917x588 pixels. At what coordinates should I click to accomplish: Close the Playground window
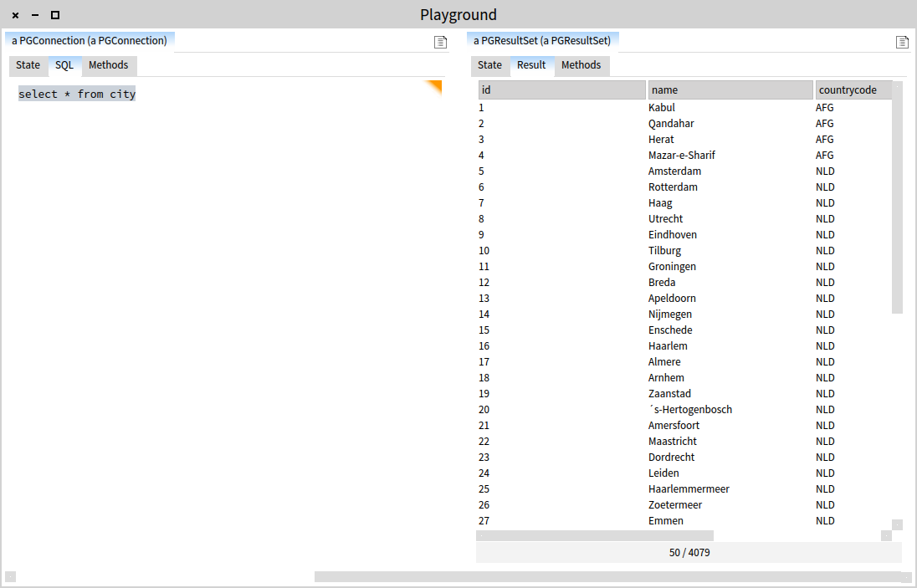tap(16, 15)
